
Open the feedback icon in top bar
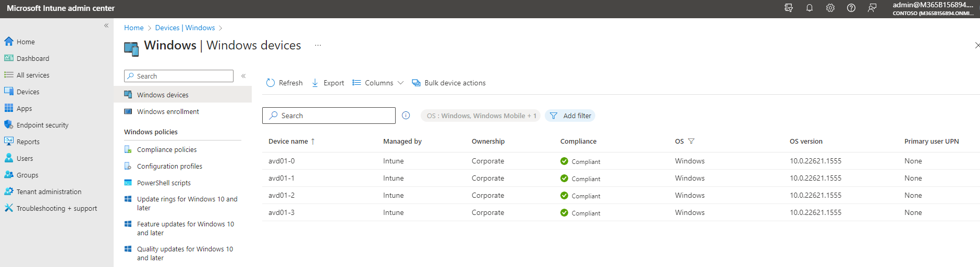point(872,8)
